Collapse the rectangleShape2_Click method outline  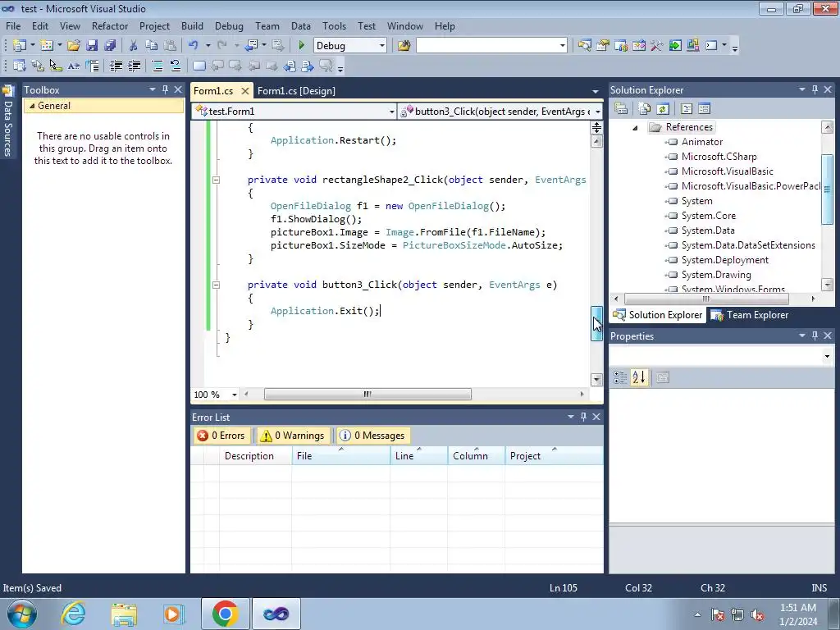click(x=216, y=180)
